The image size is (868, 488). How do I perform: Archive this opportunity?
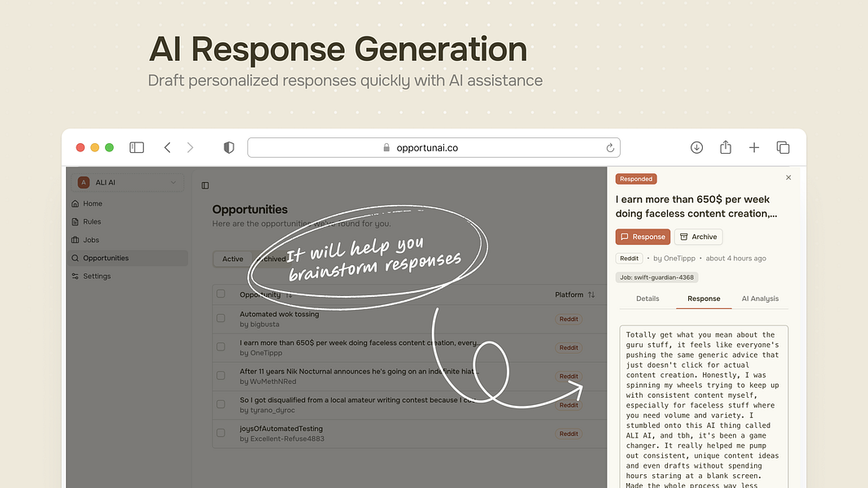[698, 237]
